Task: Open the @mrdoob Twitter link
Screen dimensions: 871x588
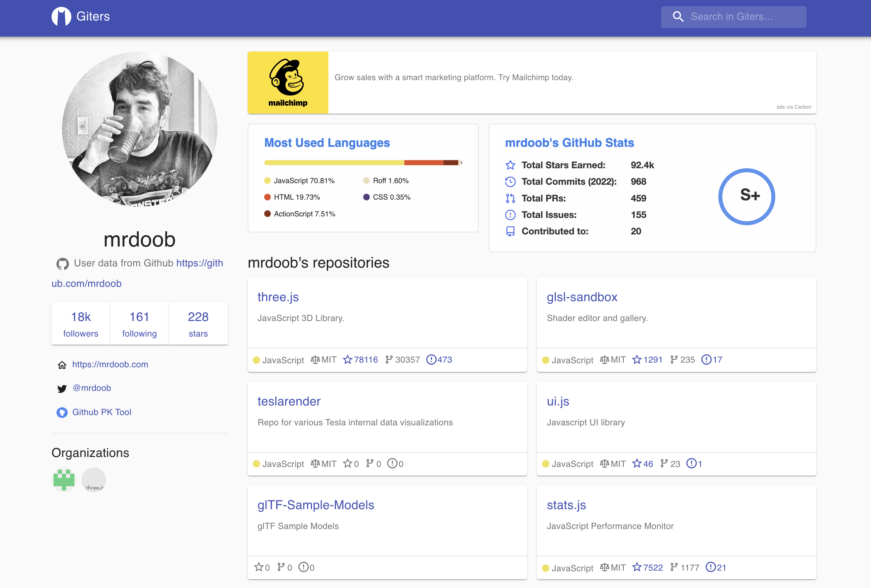Action: [92, 388]
